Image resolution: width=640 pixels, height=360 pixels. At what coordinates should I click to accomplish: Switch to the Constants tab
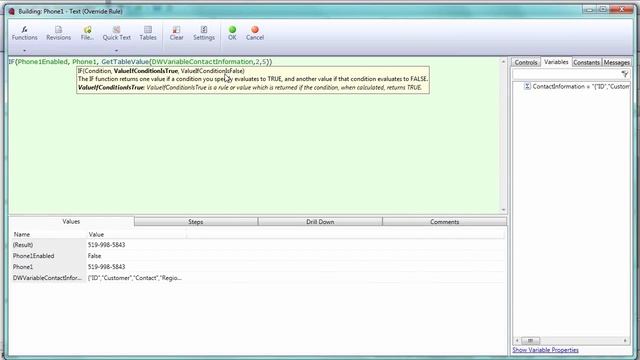587,62
